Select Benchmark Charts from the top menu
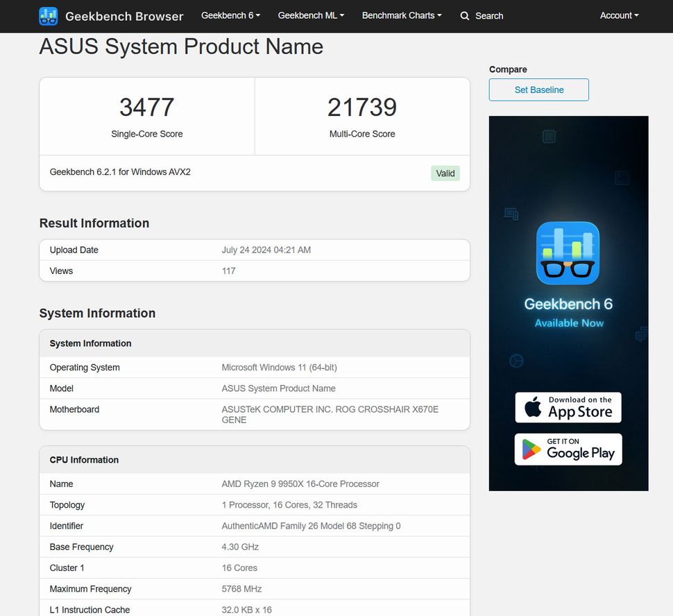This screenshot has width=673, height=616. [402, 14]
